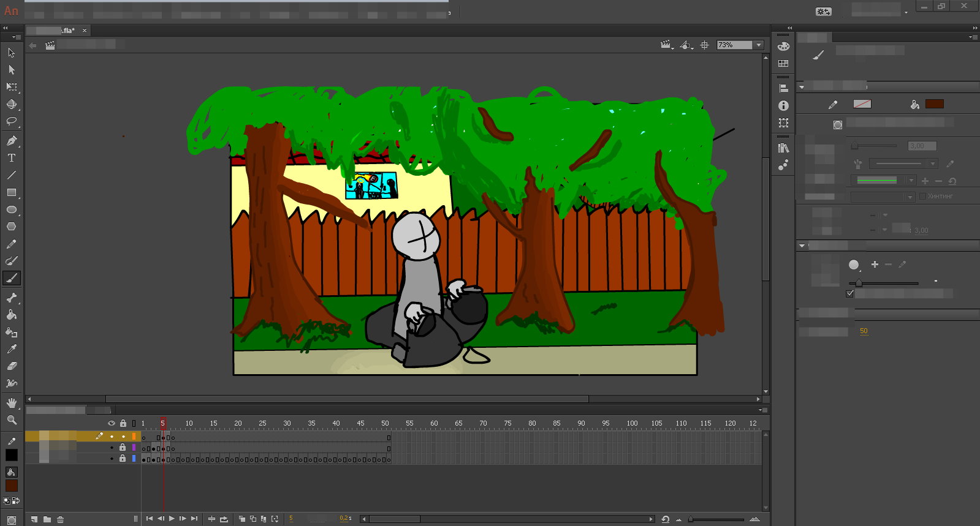Viewport: 980px width, 526px height.
Task: Go to the first frame
Action: pos(150,519)
